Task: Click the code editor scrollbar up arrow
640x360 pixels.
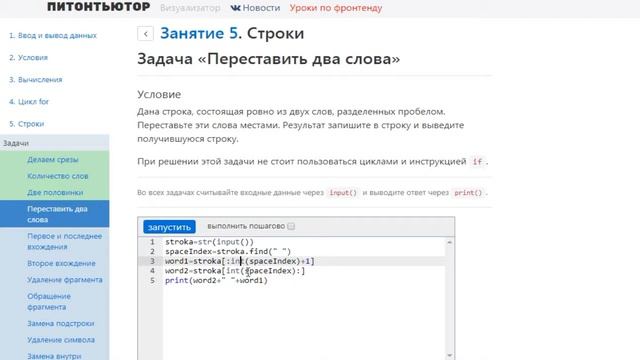Action: tap(449, 242)
